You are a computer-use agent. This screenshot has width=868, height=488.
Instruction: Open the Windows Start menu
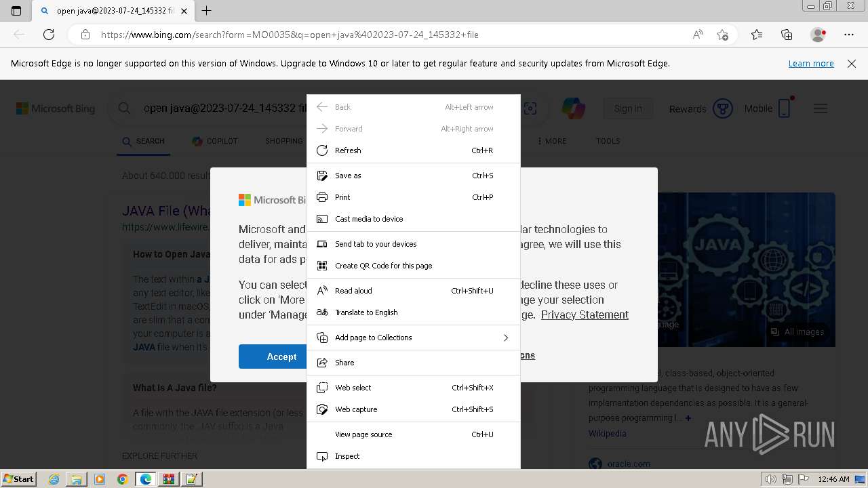[18, 479]
